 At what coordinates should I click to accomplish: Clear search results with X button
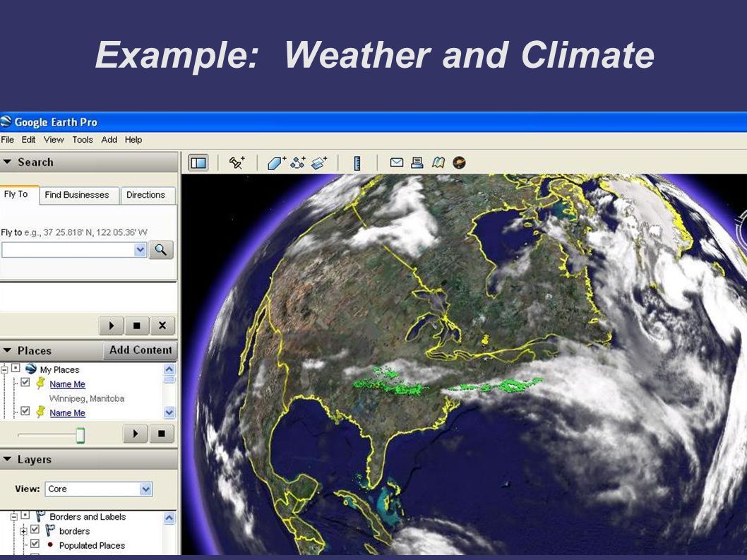[162, 326]
